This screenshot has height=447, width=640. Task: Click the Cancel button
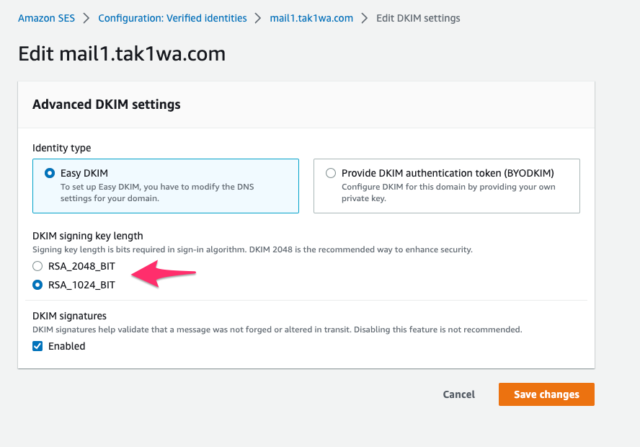point(459,394)
